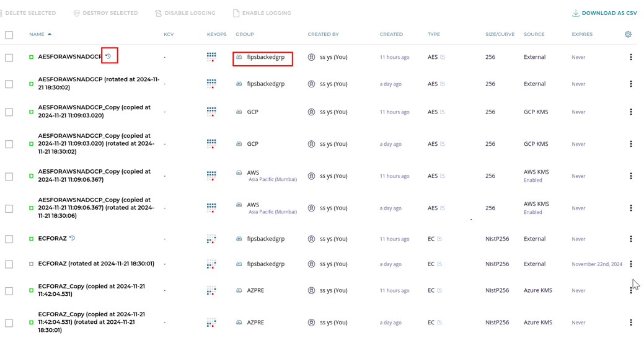Click rotation icon next to AESFORAWSNADGCP key
This screenshot has width=644, height=343.
108,56
